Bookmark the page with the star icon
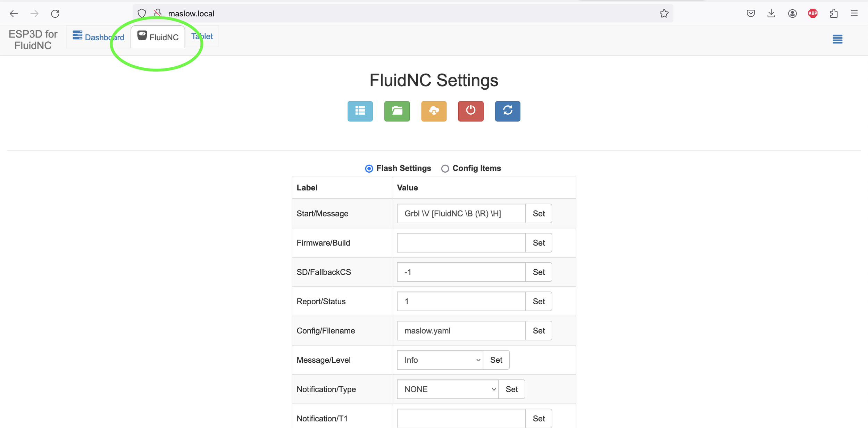 pos(664,13)
